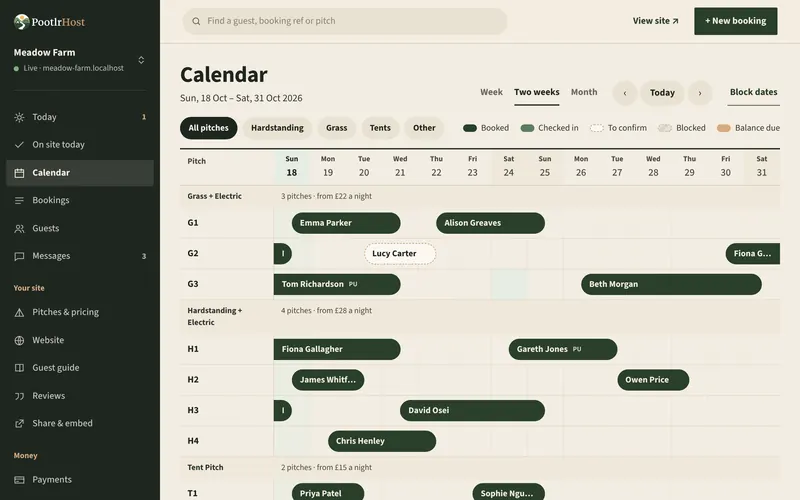
Task: Go to previous period arrow
Action: [x=624, y=93]
